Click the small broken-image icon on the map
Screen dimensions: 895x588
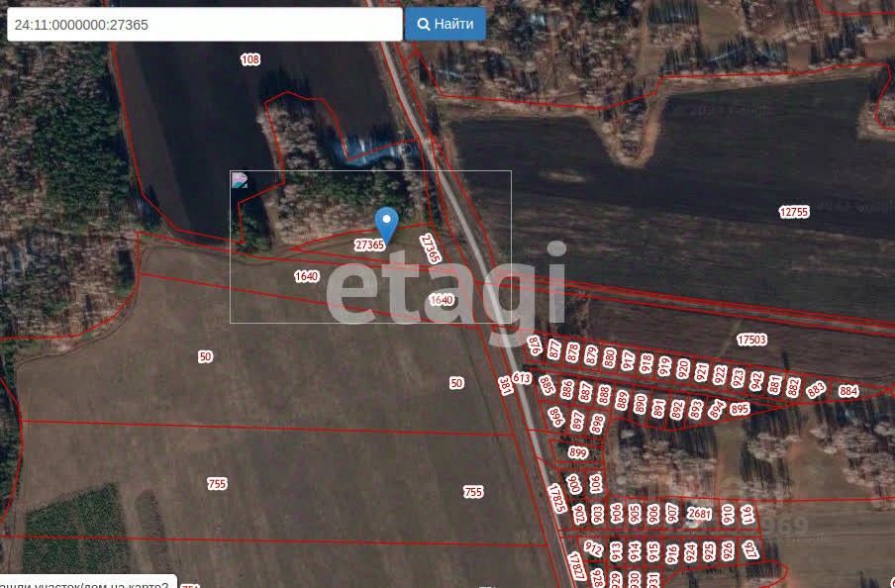(240, 180)
